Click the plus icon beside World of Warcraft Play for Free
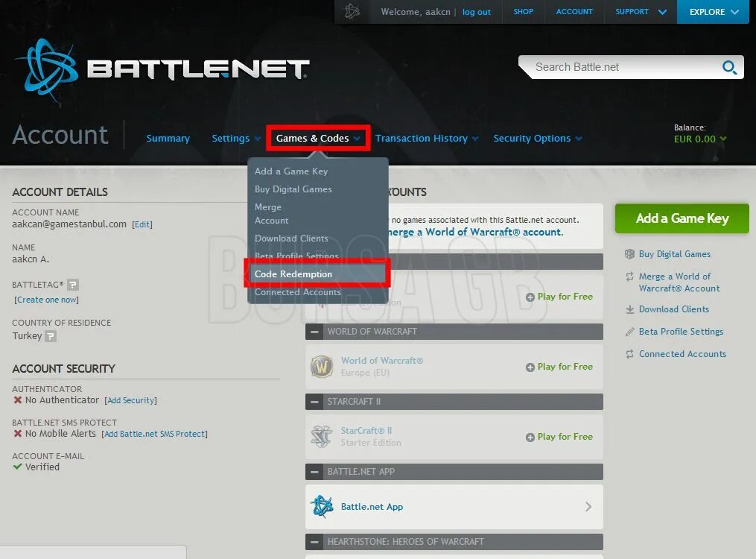The height and width of the screenshot is (559, 756). (x=530, y=367)
